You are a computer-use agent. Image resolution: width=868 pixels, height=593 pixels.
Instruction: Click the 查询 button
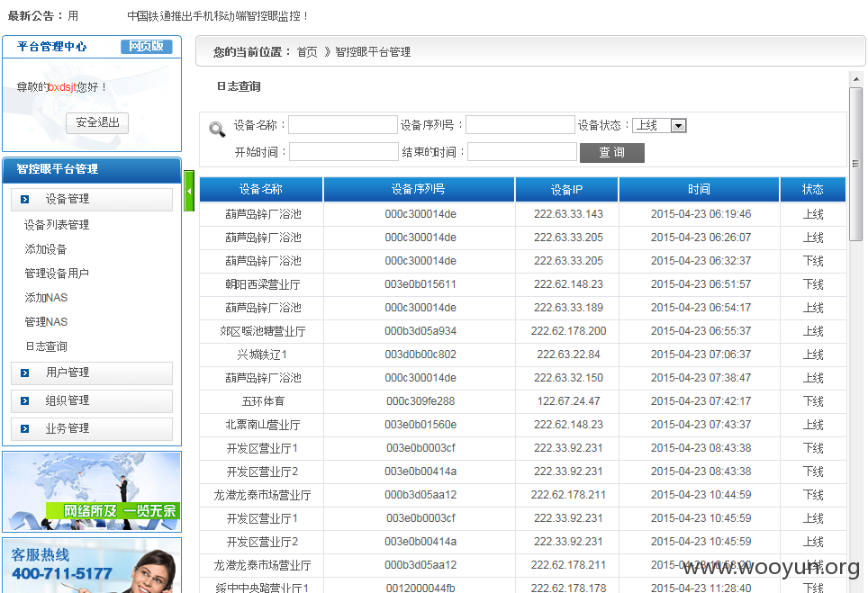[611, 153]
